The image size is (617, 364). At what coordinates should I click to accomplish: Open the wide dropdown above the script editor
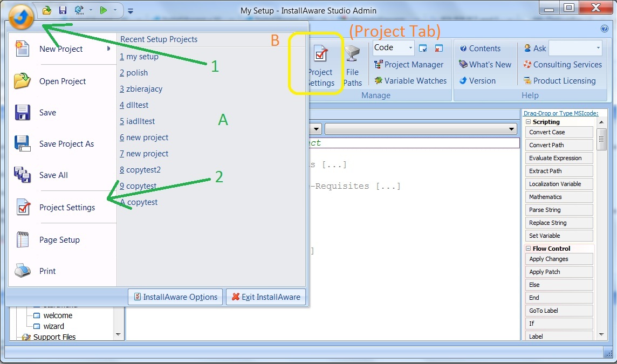(421, 129)
